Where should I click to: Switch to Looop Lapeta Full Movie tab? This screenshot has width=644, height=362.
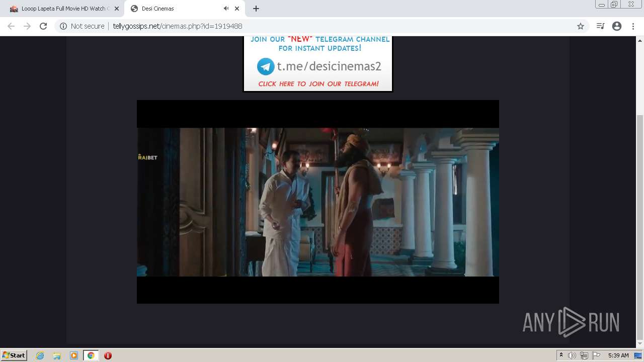[63, 9]
